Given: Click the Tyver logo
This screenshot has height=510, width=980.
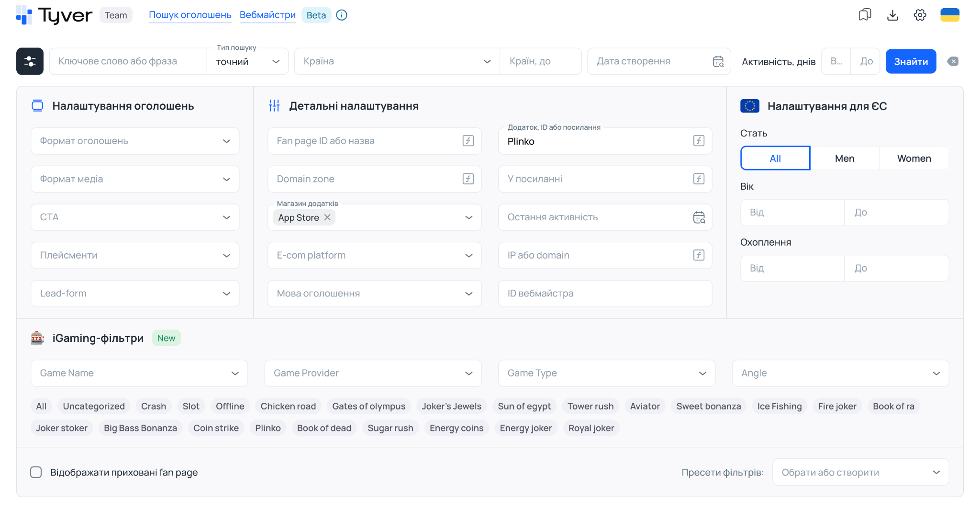Looking at the screenshot, I should click(x=54, y=15).
